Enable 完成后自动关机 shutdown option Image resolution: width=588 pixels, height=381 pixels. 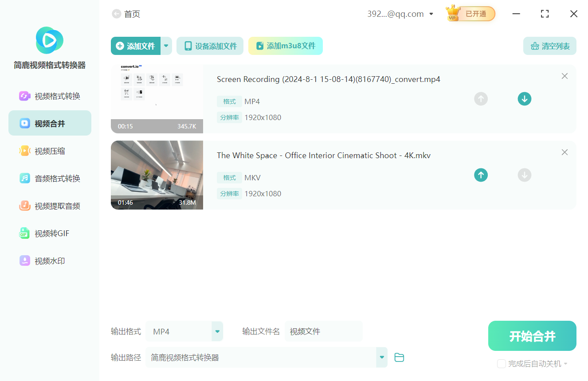point(502,364)
